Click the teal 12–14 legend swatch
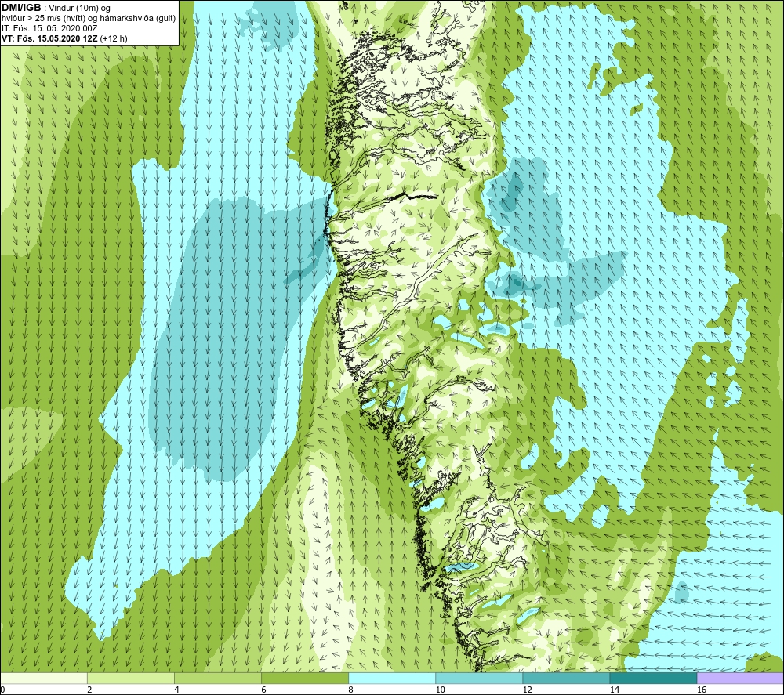784x695 pixels. (x=566, y=678)
